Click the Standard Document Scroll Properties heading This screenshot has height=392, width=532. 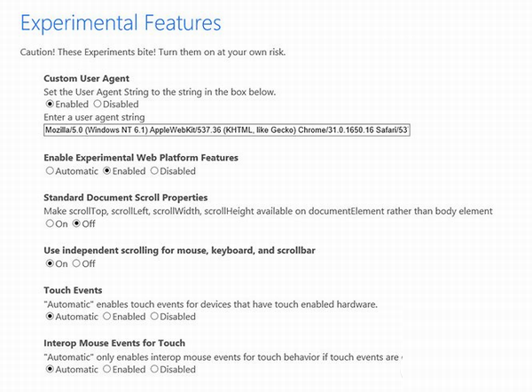coord(125,198)
